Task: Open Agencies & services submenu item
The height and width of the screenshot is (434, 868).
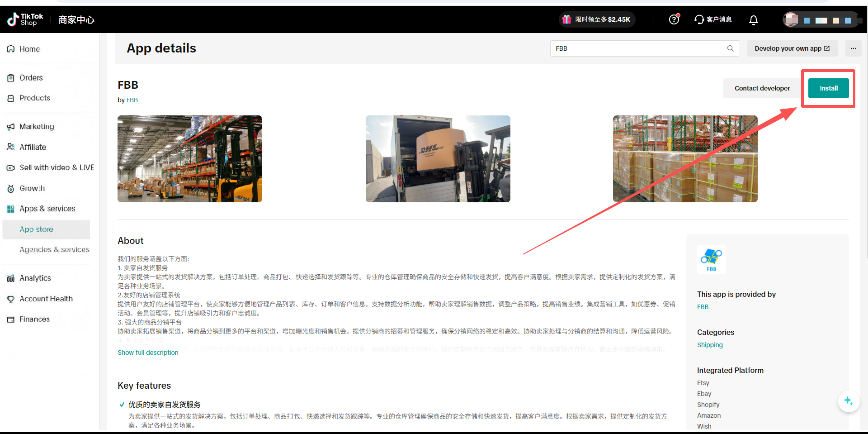Action: pos(54,250)
